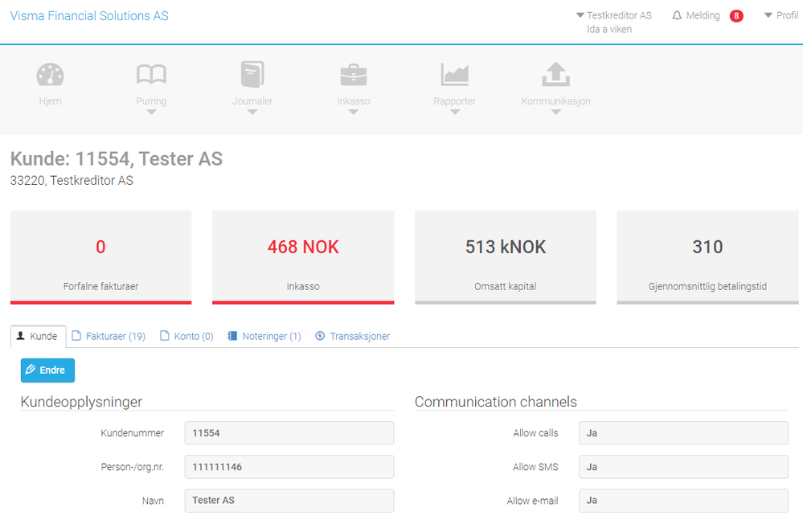This screenshot has height=532, width=803.
Task: Expand the arrow under Purring
Action: [151, 113]
